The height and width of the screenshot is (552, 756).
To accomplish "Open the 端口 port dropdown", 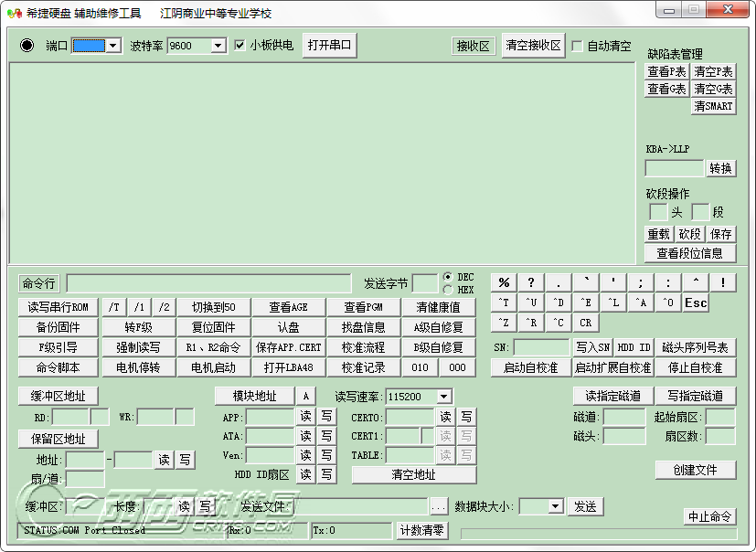I will click(112, 46).
